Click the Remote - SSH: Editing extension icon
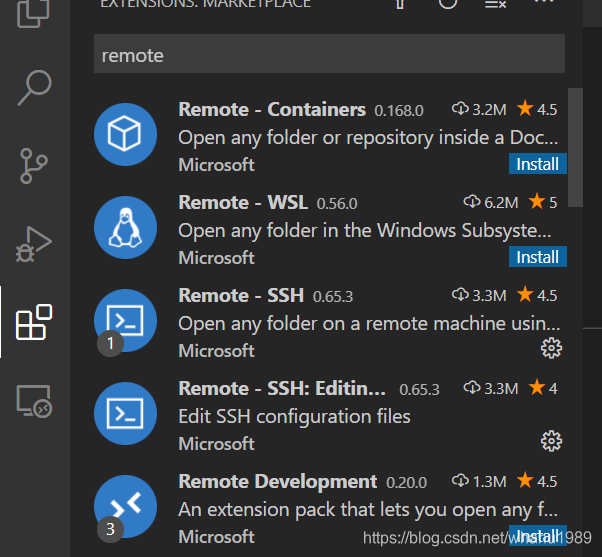Viewport: 602px width, 557px height. tap(125, 413)
